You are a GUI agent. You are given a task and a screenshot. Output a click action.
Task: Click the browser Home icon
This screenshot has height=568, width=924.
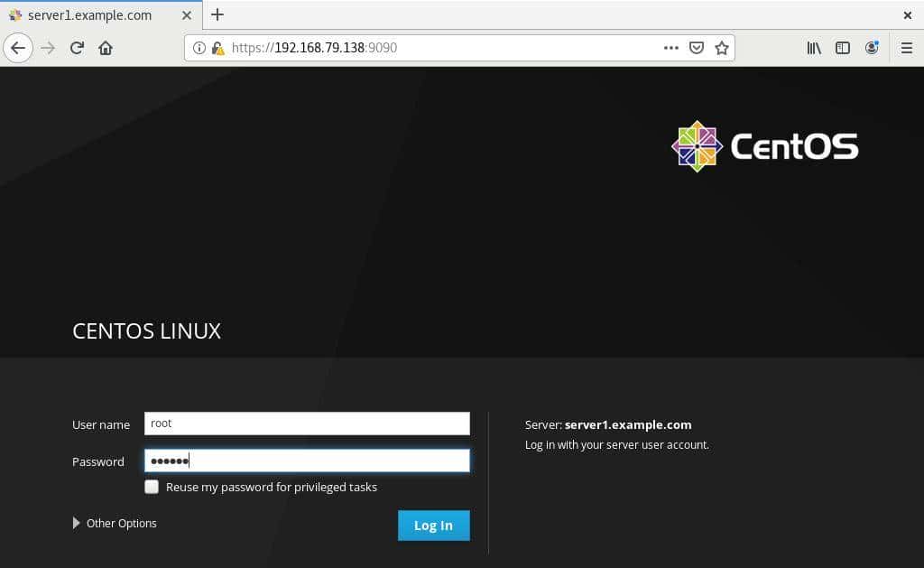105,48
